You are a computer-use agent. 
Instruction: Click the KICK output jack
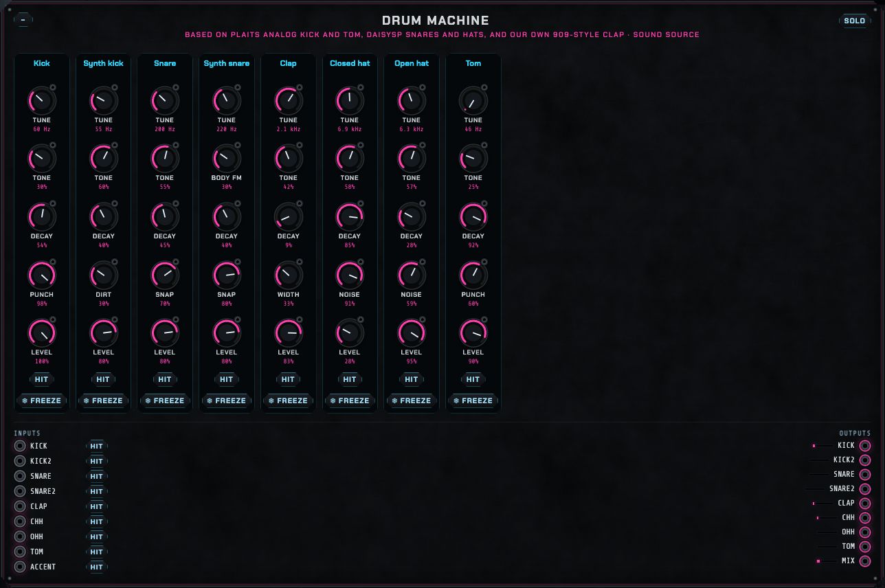tap(865, 446)
